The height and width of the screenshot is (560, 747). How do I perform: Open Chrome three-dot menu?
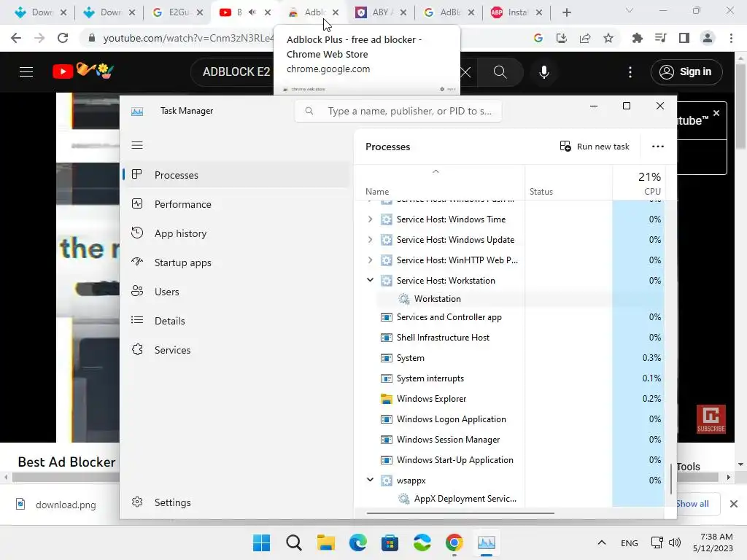point(731,38)
